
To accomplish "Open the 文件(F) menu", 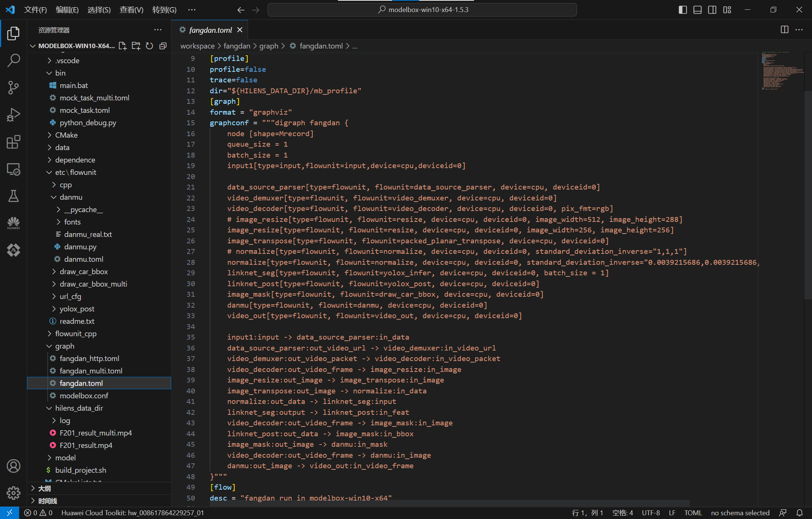I will pyautogui.click(x=35, y=10).
